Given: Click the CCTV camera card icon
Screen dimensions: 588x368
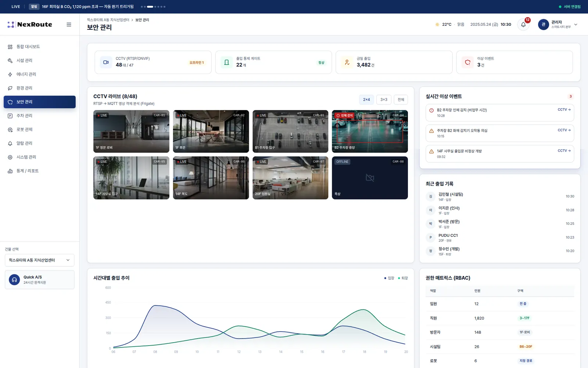Looking at the screenshot, I should [106, 62].
